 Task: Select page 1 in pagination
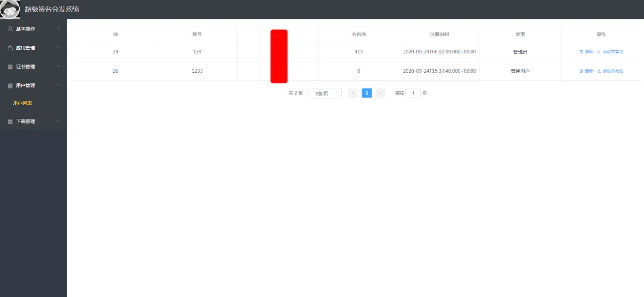[367, 93]
